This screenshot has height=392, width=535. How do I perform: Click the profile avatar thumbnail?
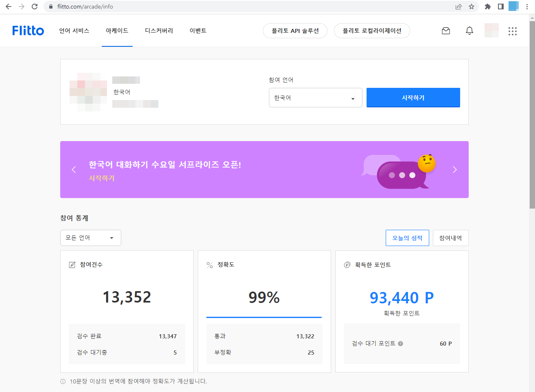pyautogui.click(x=491, y=30)
